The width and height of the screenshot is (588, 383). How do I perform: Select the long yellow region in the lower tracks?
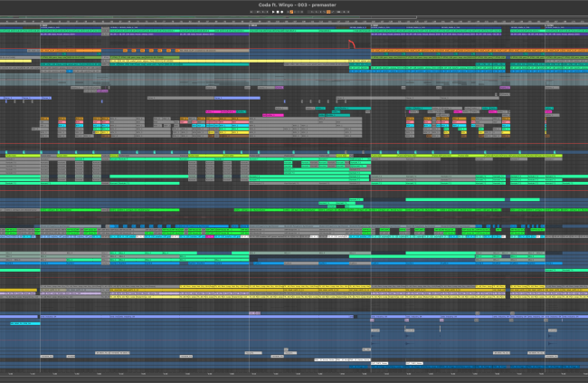[271, 295]
